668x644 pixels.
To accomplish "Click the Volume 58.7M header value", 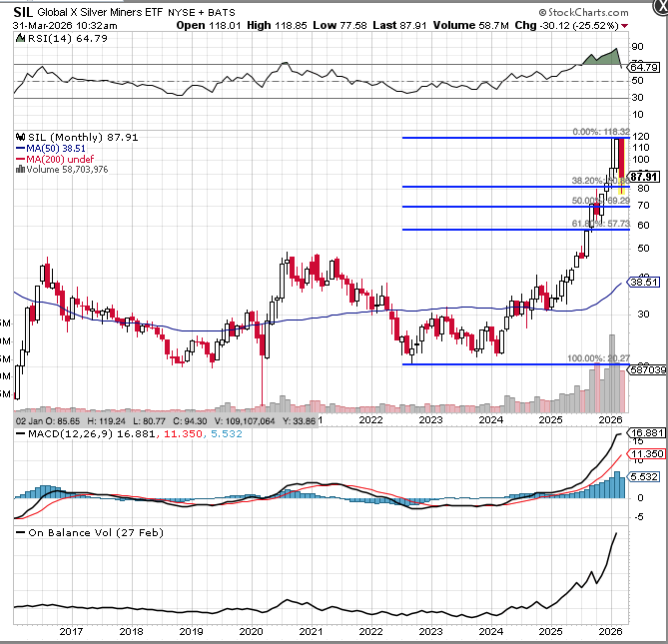I will pyautogui.click(x=470, y=26).
